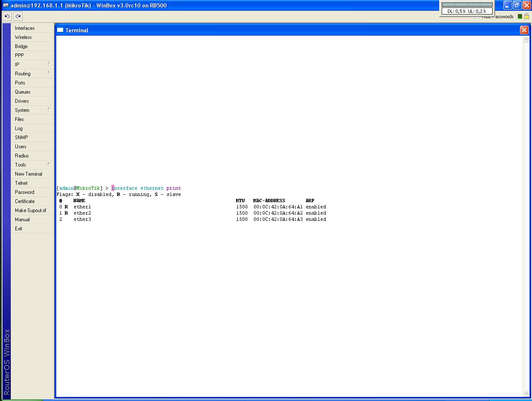Open the Password menu item
This screenshot has height=401, width=532.
tap(32, 192)
